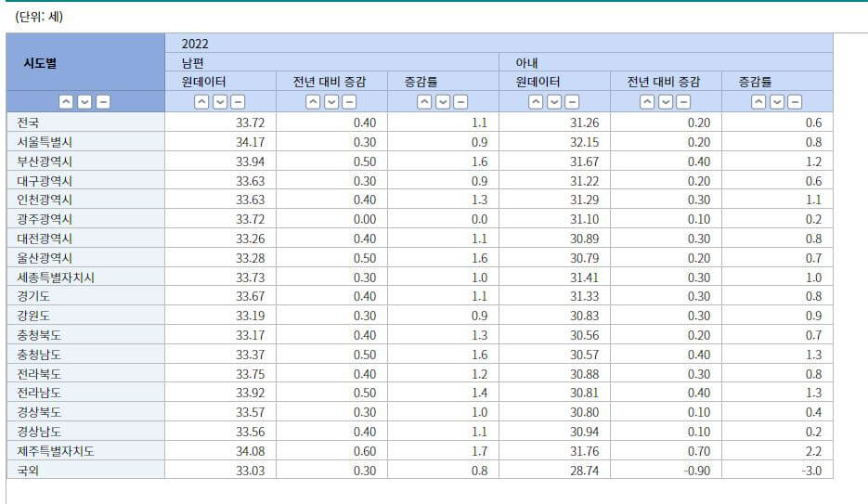Reset sorting on 아내 증감률 column
868x504 pixels.
[795, 102]
